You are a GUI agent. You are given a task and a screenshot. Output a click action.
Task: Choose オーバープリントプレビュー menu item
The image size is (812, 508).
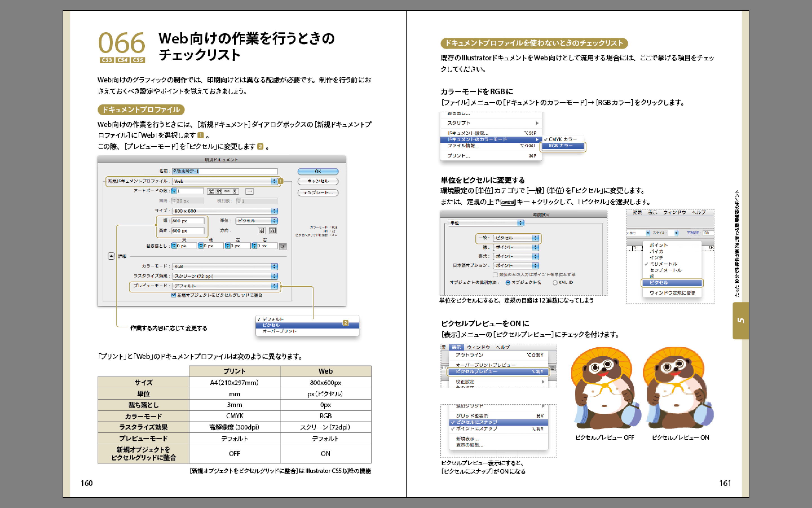[498, 365]
